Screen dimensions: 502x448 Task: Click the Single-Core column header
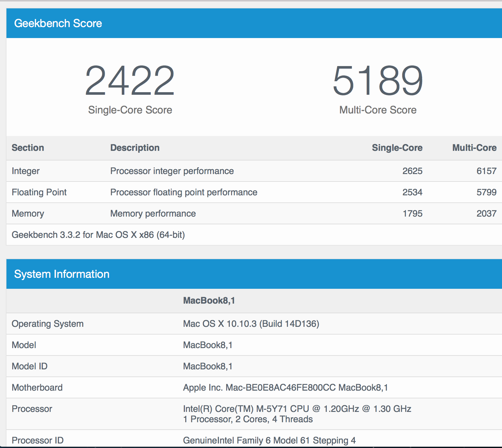pos(397,148)
